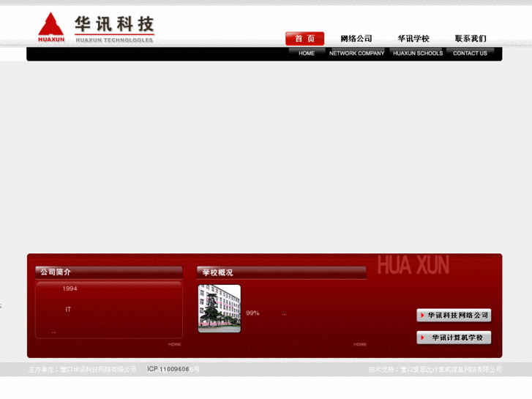Screen dimensions: 532x399
Task: Click the IT text in company intro
Action: [x=68, y=310]
